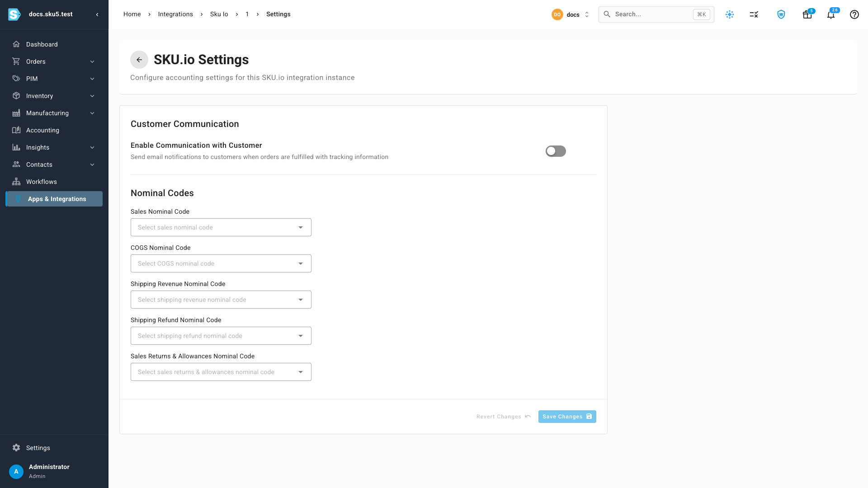
Task: Open Sales Returns & Allowances dropdown
Action: tap(221, 372)
